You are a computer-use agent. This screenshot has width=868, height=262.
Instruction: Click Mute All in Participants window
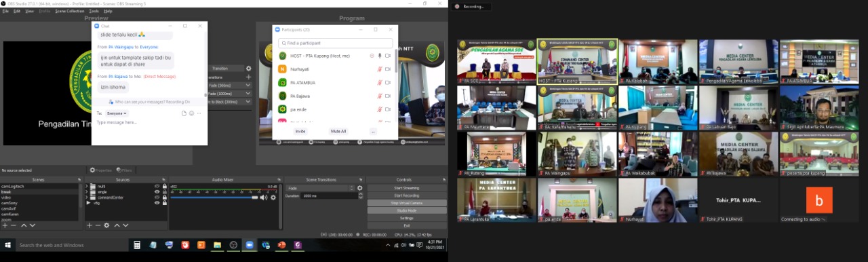(x=338, y=131)
